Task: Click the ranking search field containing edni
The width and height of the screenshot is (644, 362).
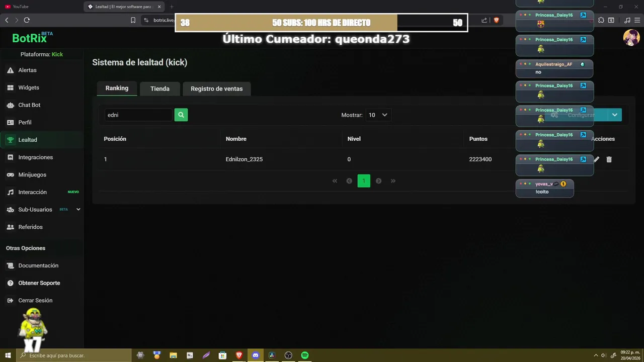Action: (x=138, y=115)
